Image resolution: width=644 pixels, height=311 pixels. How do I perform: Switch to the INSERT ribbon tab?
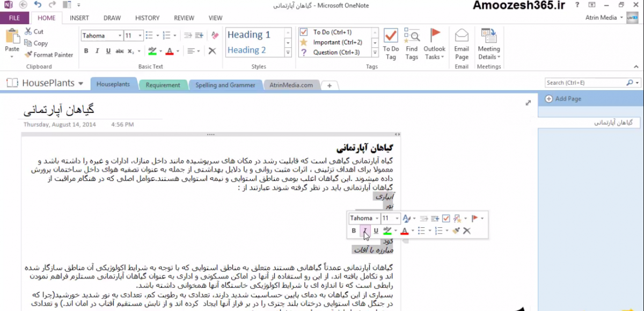pyautogui.click(x=79, y=18)
